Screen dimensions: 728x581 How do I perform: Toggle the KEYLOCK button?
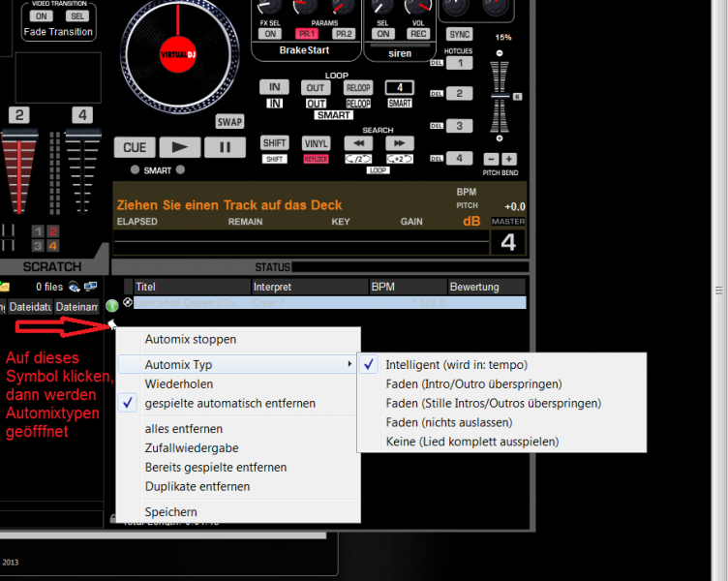316,159
